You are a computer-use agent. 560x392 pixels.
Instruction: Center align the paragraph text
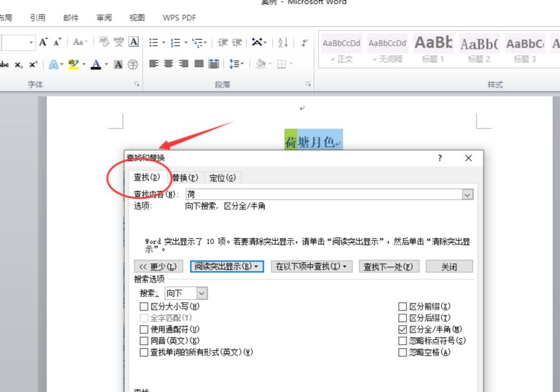click(167, 64)
